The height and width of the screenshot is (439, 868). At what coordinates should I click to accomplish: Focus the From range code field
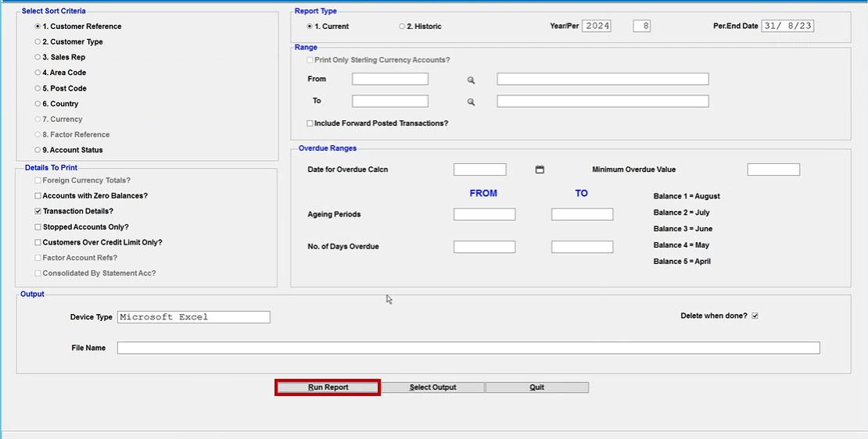tap(390, 79)
